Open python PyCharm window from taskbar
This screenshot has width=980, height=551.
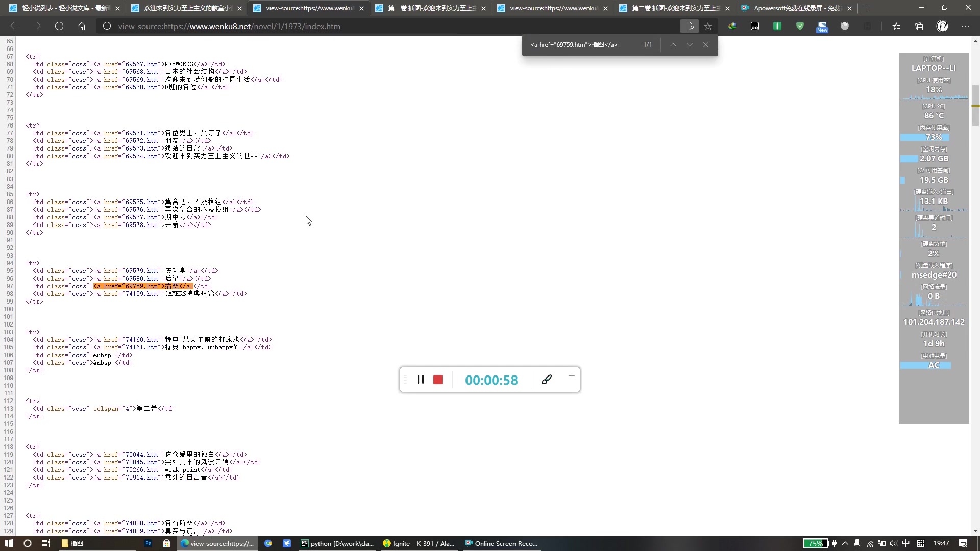coord(337,543)
